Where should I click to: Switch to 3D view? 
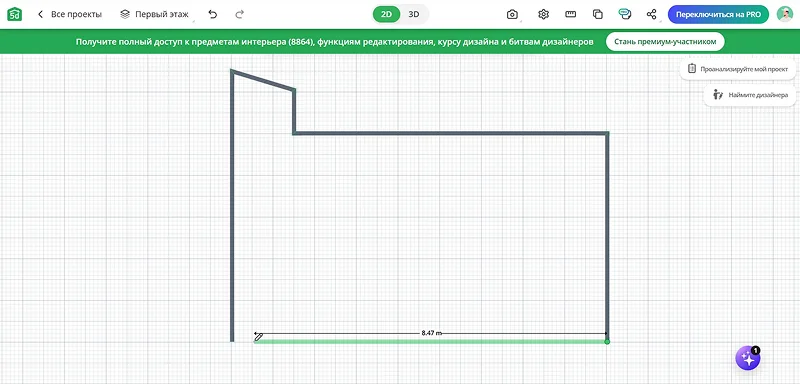coord(414,14)
